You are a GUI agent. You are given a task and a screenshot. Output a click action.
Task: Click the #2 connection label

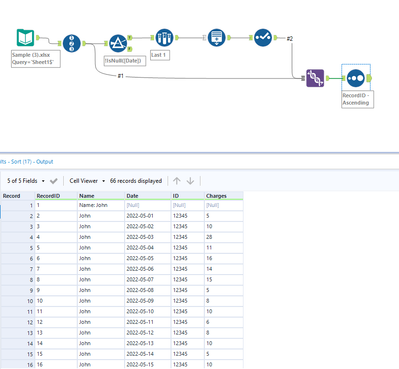(290, 39)
